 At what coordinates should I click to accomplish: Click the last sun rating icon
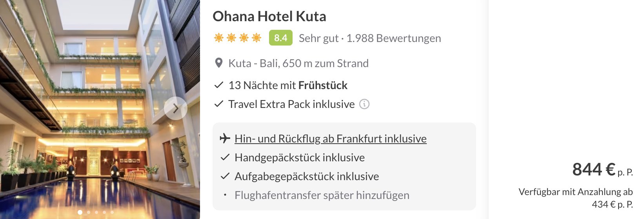click(257, 38)
